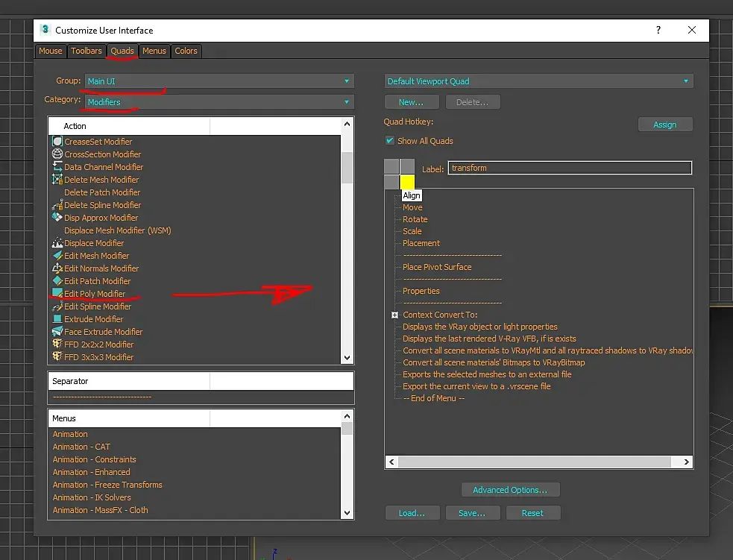
Task: Select Place Pivot Surface menu entry
Action: (437, 267)
